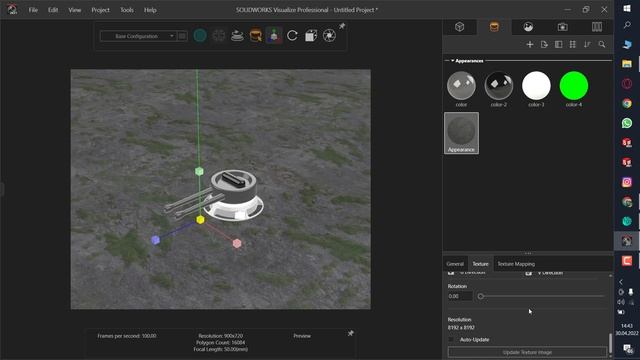Click the grid view icon in appearances
This screenshot has height=360, width=640.
click(x=573, y=44)
